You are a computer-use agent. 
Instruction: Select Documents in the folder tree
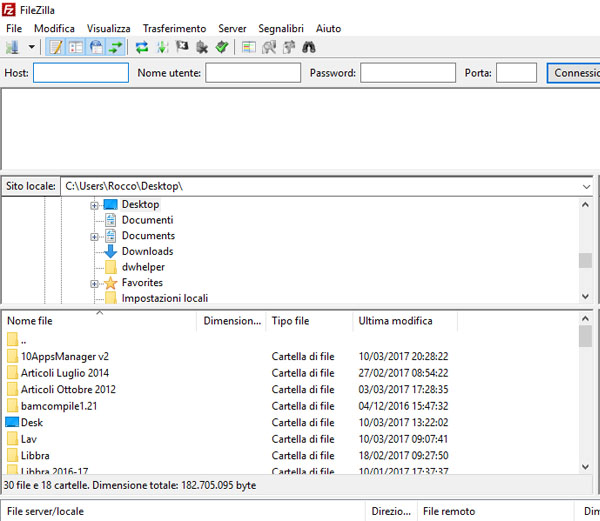(148, 236)
